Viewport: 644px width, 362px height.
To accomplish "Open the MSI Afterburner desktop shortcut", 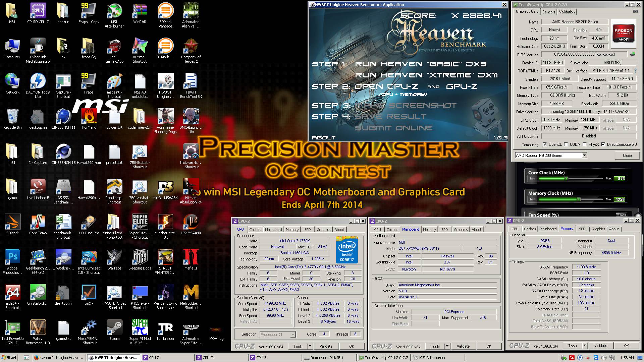I will [114, 15].
